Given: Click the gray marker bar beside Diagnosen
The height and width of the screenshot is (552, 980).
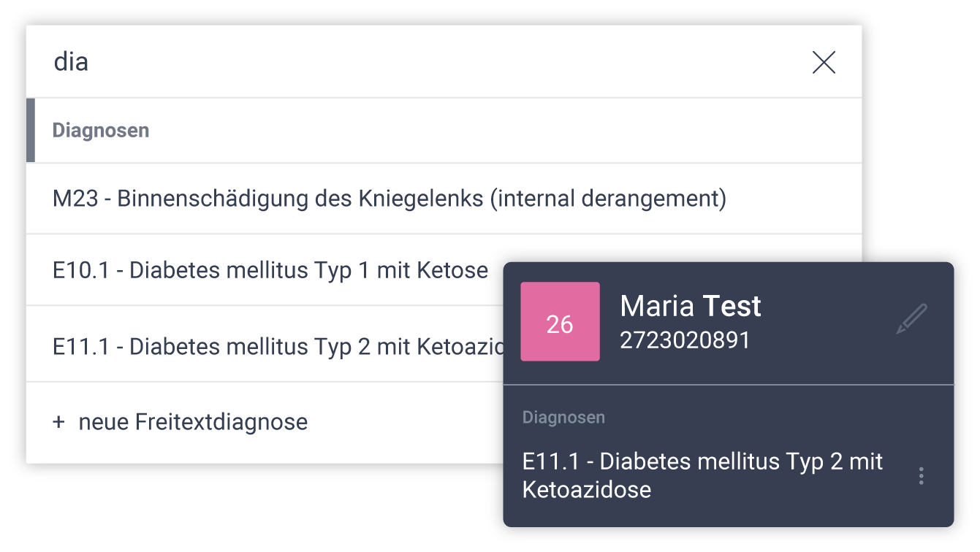Looking at the screenshot, I should pos(31,130).
